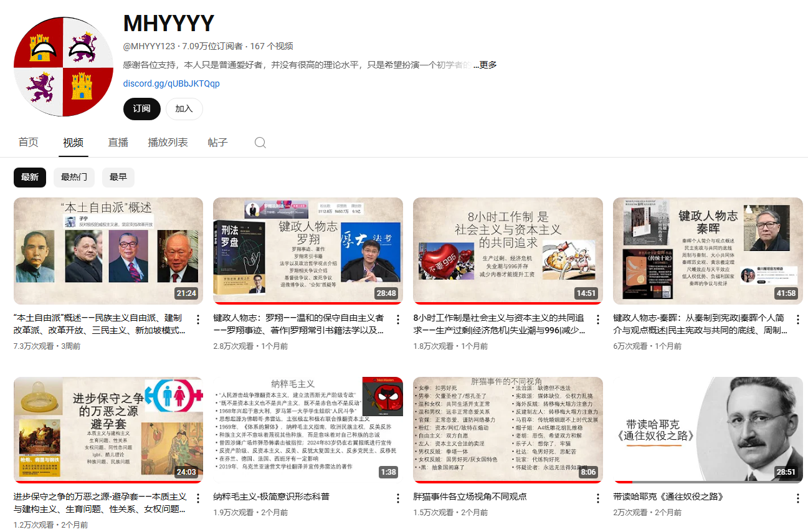Open more options for 避孕套 video
This screenshot has width=808, height=532.
coord(198,498)
